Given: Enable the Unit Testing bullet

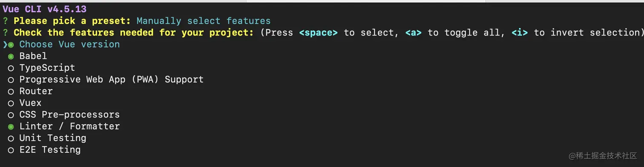Looking at the screenshot, I should click(11, 138).
